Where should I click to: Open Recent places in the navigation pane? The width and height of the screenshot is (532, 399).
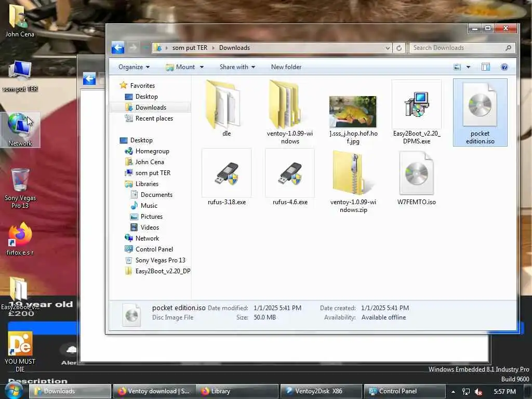(x=149, y=118)
